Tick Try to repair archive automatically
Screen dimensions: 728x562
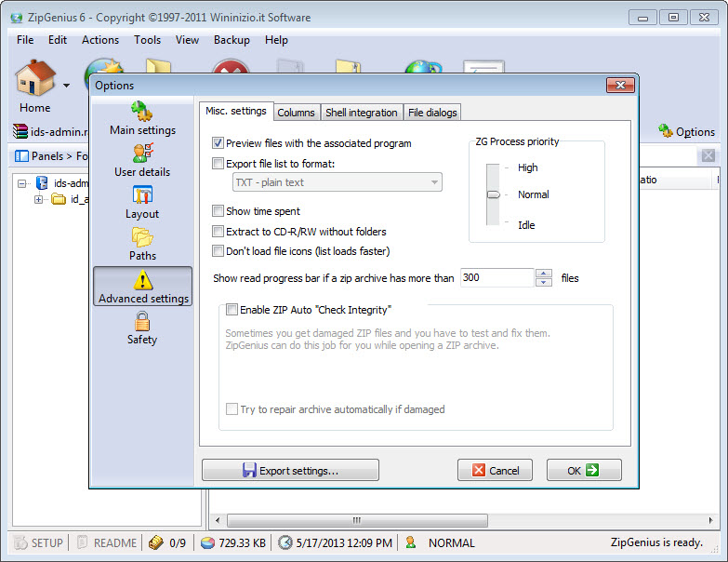pyautogui.click(x=232, y=408)
